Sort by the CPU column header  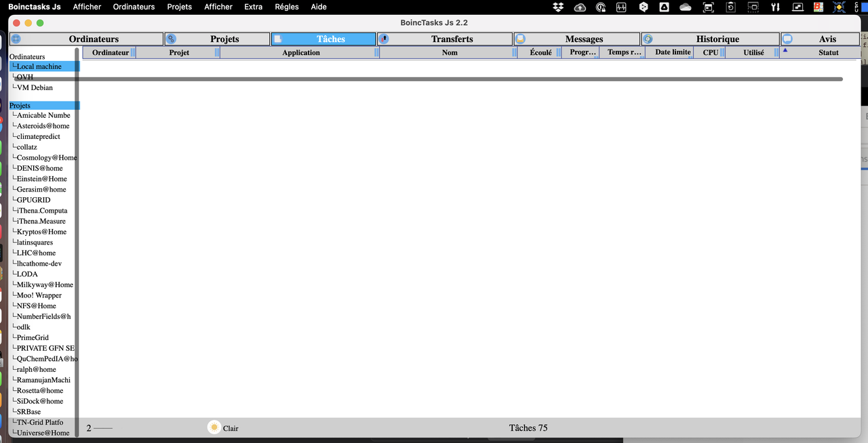click(710, 52)
